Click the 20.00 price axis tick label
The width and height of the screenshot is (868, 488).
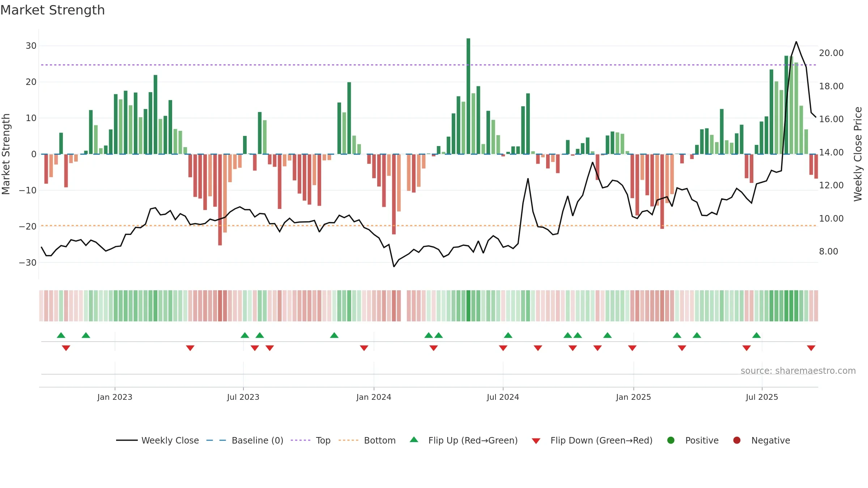tap(831, 53)
